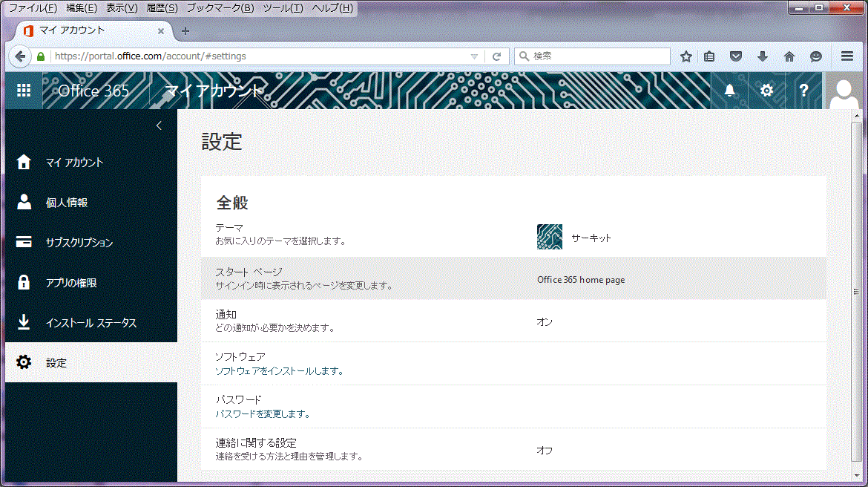Click the scrollbar down arrow

(x=857, y=475)
